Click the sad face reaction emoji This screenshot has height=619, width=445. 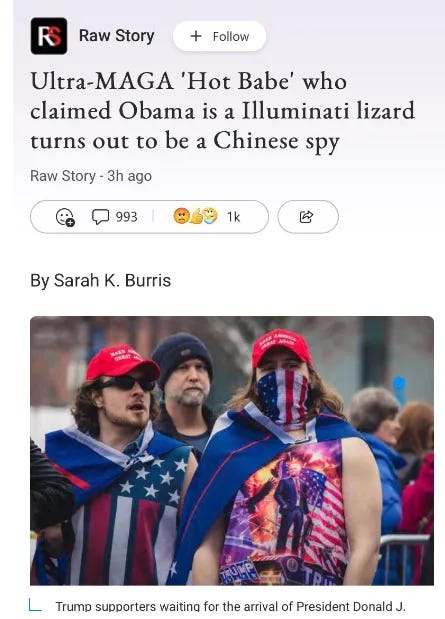coord(181,216)
